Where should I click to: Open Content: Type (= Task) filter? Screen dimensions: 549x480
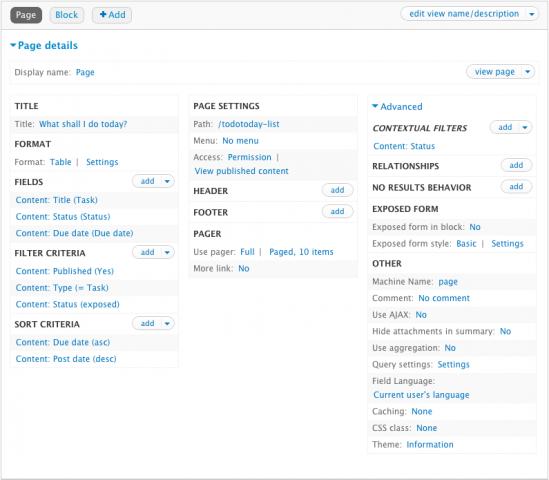(62, 287)
